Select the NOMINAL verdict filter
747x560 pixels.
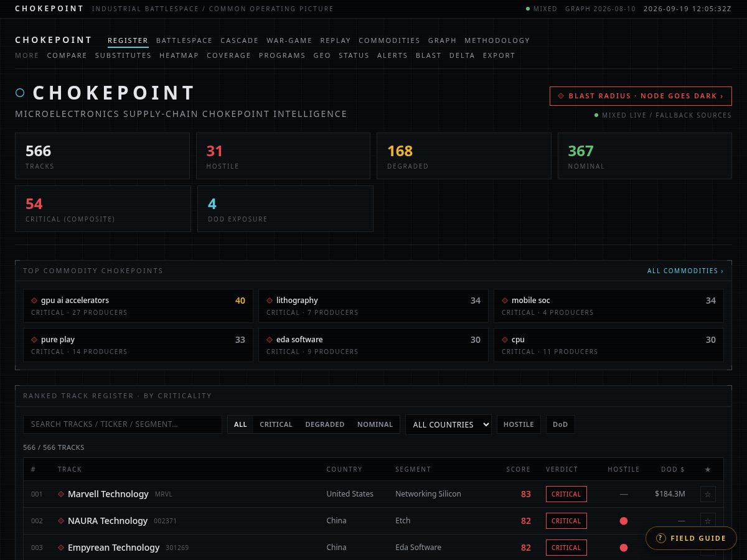375,424
